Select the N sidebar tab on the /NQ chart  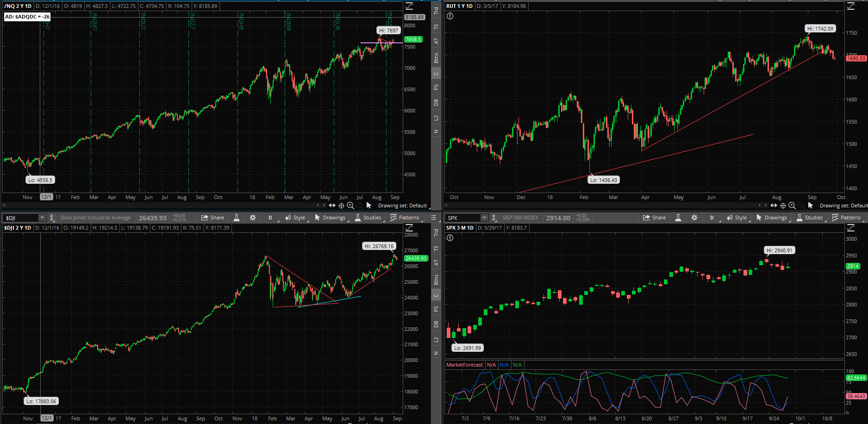(x=436, y=131)
